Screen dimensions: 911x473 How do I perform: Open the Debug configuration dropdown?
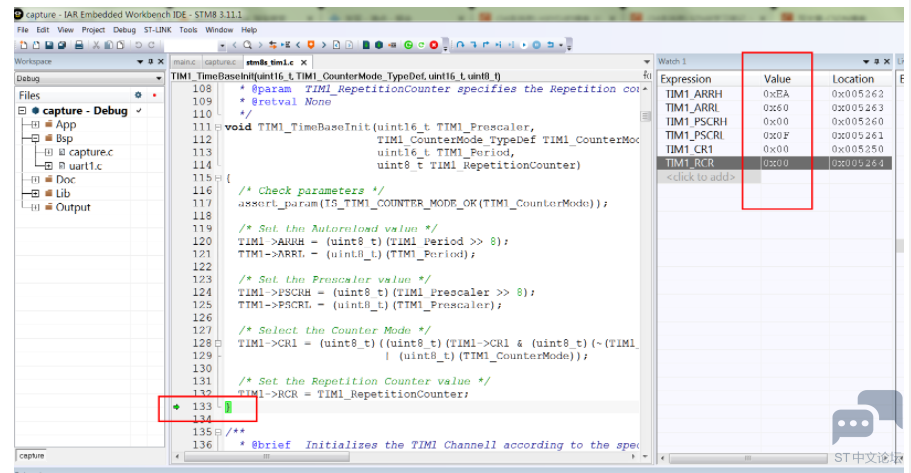(x=159, y=78)
